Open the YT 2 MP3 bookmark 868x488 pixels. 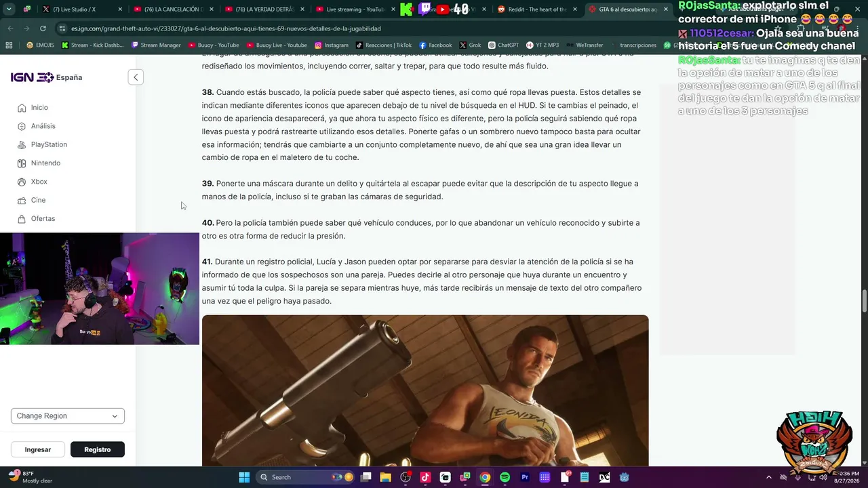tap(542, 45)
